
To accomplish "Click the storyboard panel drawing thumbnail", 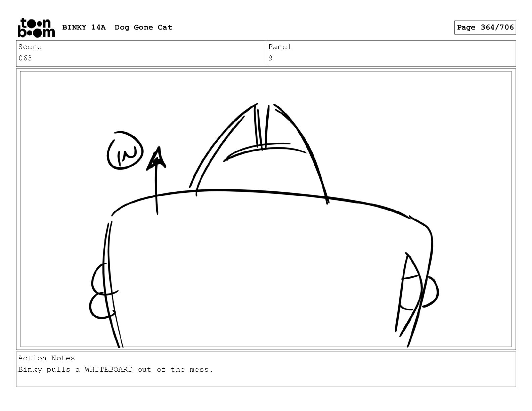I will click(266, 209).
